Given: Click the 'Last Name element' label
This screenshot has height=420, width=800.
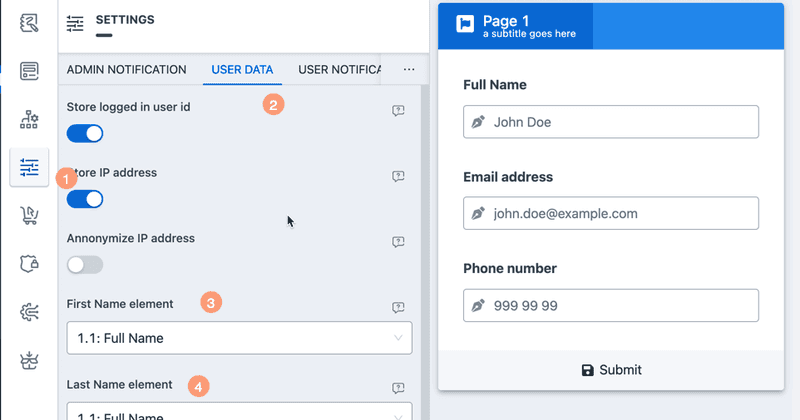Looking at the screenshot, I should [119, 385].
